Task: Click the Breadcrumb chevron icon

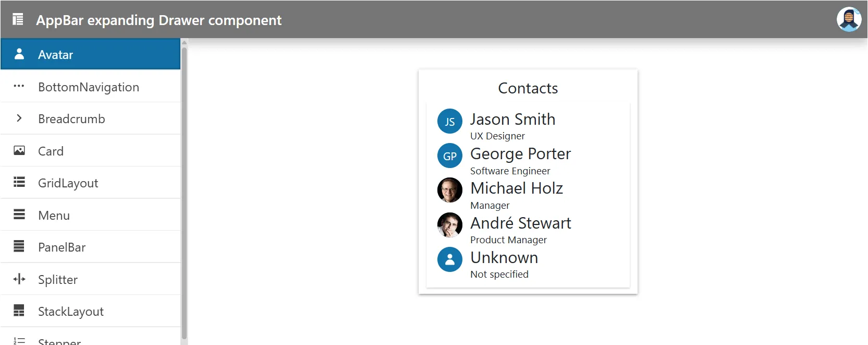Action: click(19, 118)
